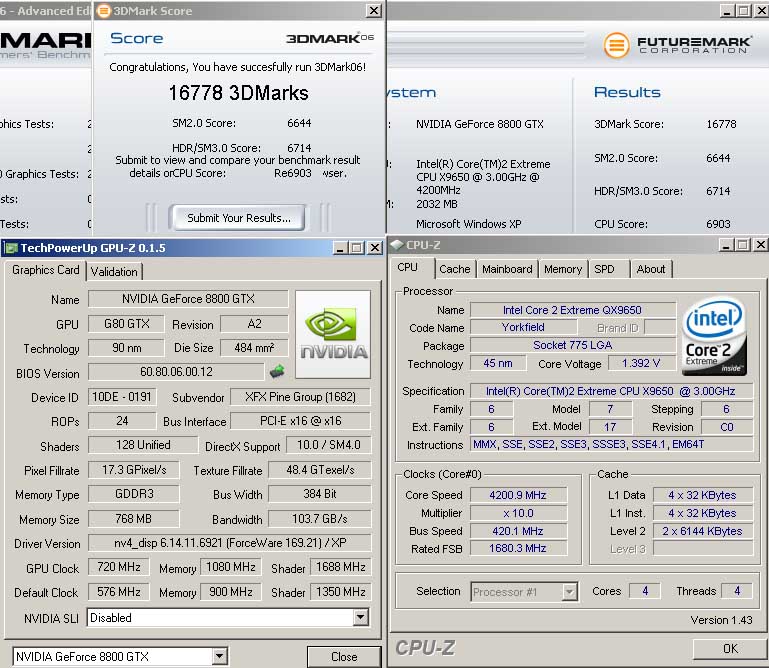Viewport: 769px width, 668px height.
Task: Minimize the 3DMark06 main window
Action: coord(727,11)
